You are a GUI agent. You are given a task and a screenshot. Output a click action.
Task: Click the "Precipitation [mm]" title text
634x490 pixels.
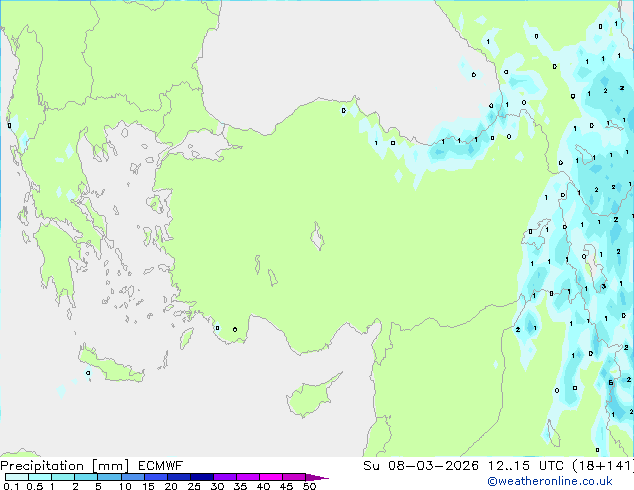click(65, 466)
